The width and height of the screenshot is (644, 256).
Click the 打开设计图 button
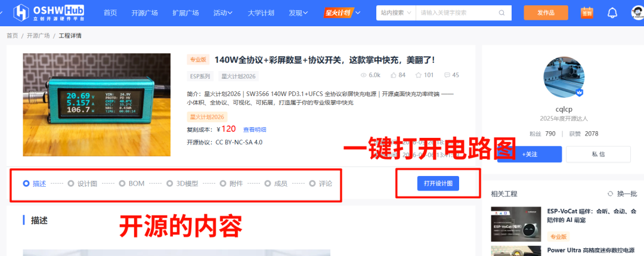(438, 183)
